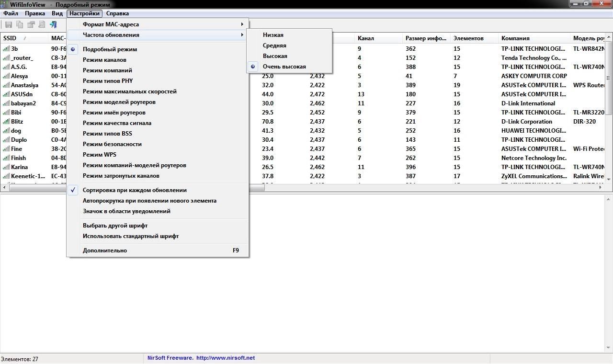Click signal icon beside Karina

coord(6,167)
